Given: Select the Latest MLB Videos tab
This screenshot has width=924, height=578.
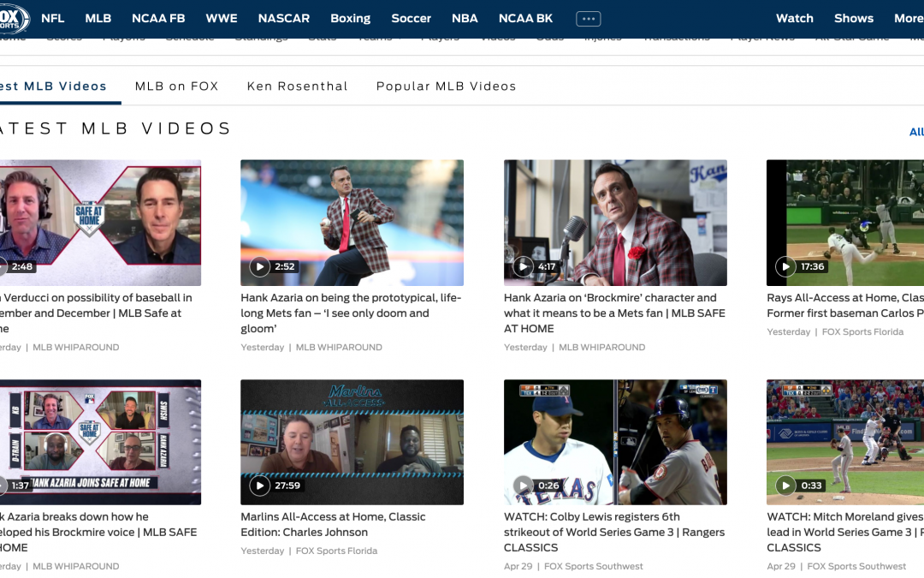Looking at the screenshot, I should (54, 86).
